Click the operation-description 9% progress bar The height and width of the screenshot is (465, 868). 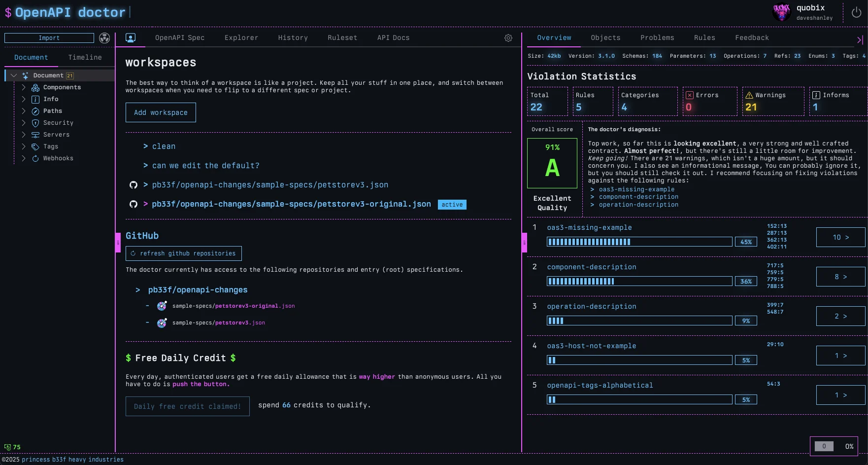(639, 321)
